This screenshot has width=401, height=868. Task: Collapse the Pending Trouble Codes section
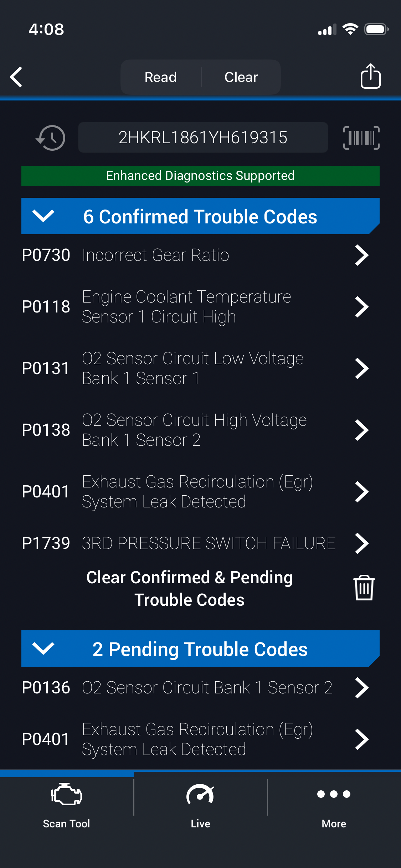[x=43, y=649]
